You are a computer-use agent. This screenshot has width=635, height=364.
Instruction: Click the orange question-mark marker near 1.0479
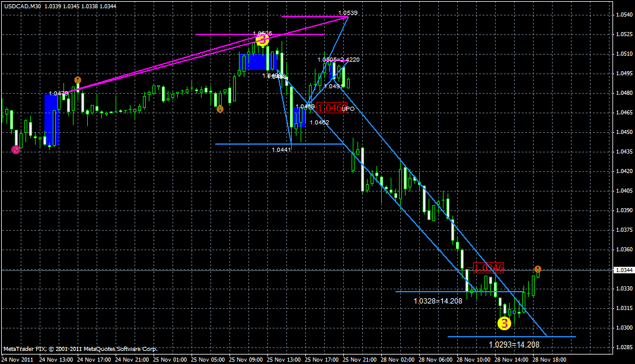(78, 79)
